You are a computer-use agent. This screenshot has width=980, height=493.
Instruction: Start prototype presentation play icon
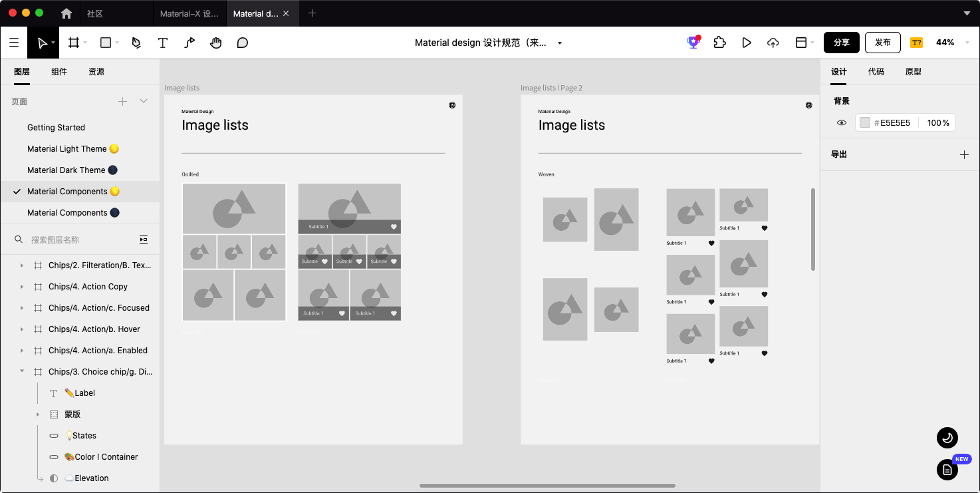747,43
